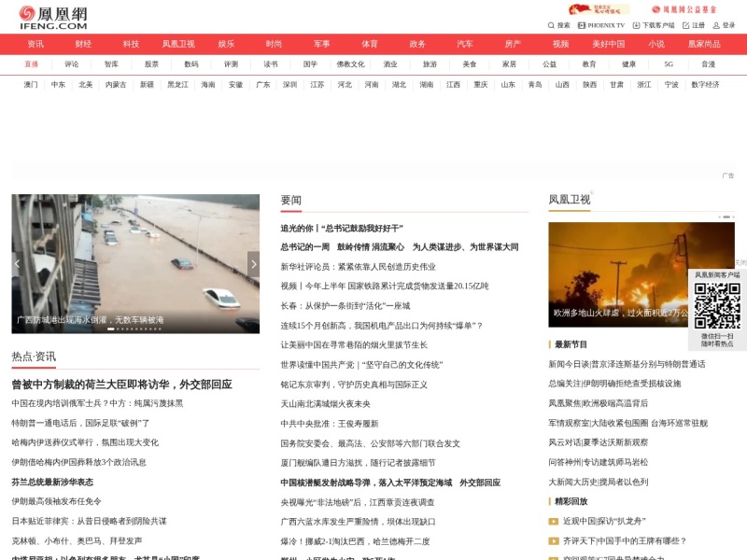Select the 佛教文化 sub-navigation link
747x560 pixels.
(x=350, y=64)
